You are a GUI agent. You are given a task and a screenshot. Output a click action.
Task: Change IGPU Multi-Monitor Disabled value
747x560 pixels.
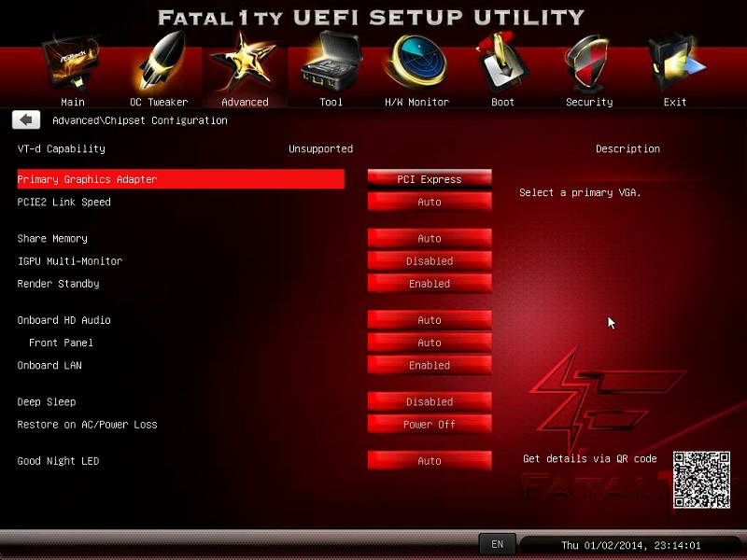[430, 260]
